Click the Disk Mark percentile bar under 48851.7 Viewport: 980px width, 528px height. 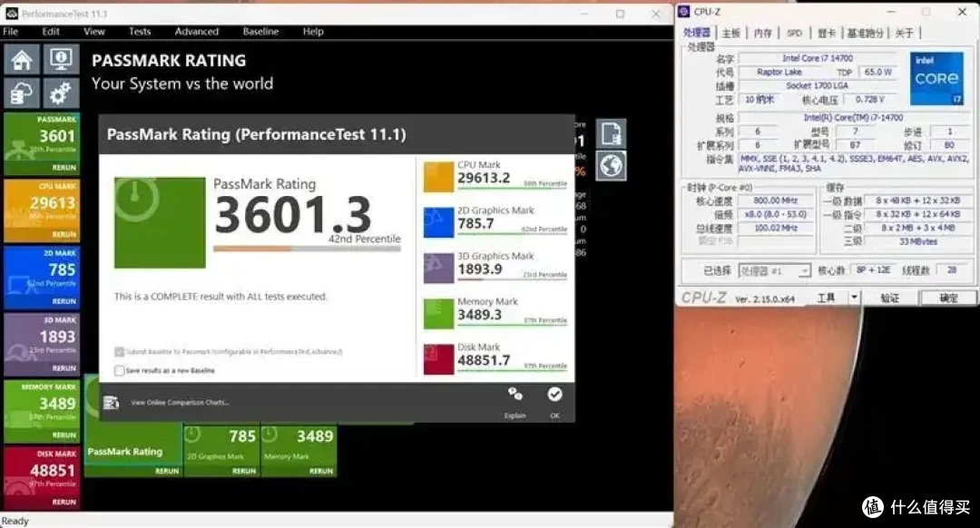click(x=513, y=370)
